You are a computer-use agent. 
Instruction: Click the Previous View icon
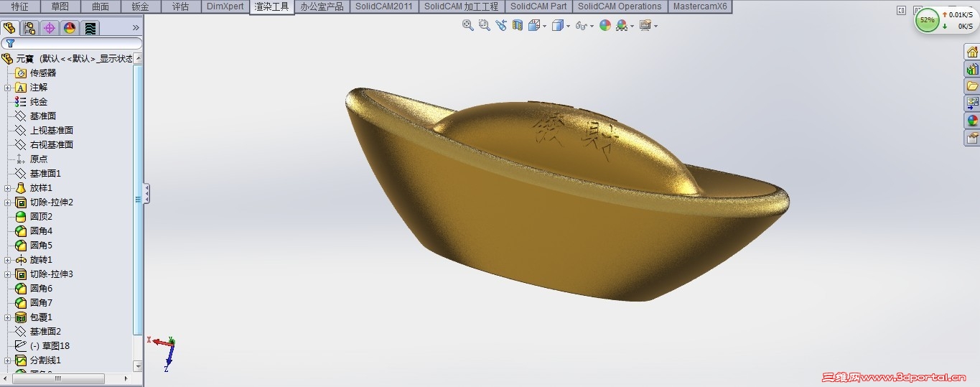point(501,25)
